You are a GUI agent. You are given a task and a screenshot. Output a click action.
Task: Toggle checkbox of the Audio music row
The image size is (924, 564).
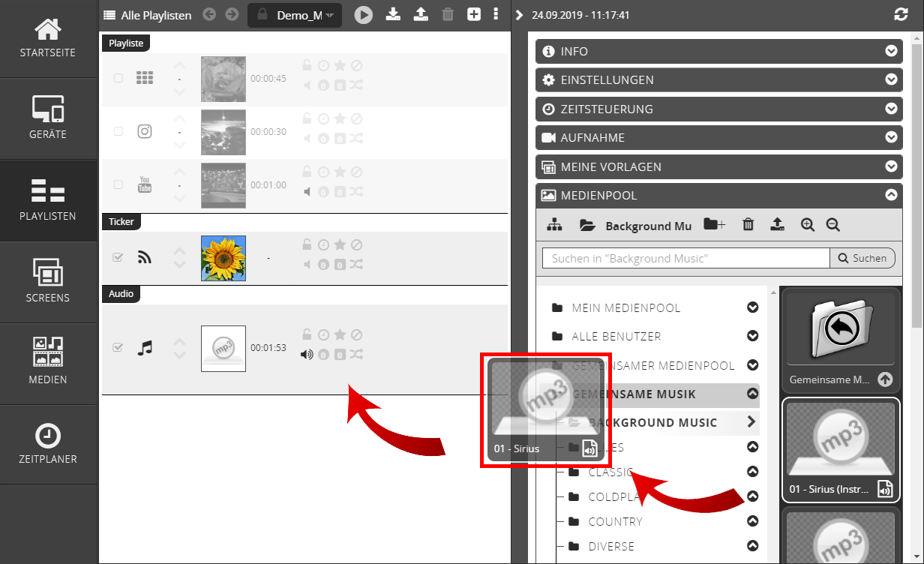pyautogui.click(x=118, y=348)
